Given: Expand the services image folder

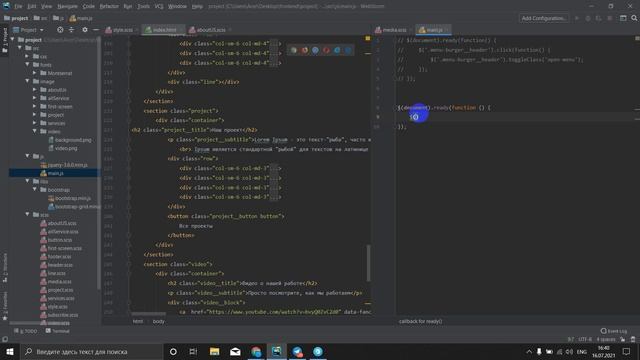Looking at the screenshot, I should [x=35, y=123].
